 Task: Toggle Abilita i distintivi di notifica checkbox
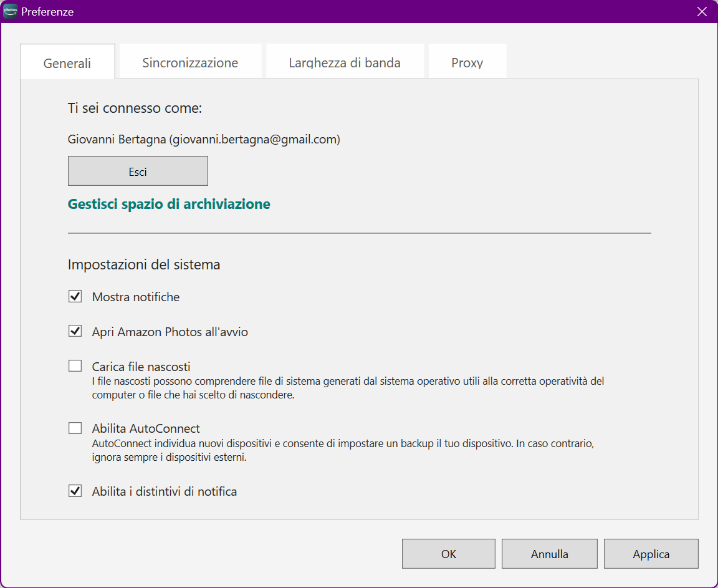coord(75,491)
